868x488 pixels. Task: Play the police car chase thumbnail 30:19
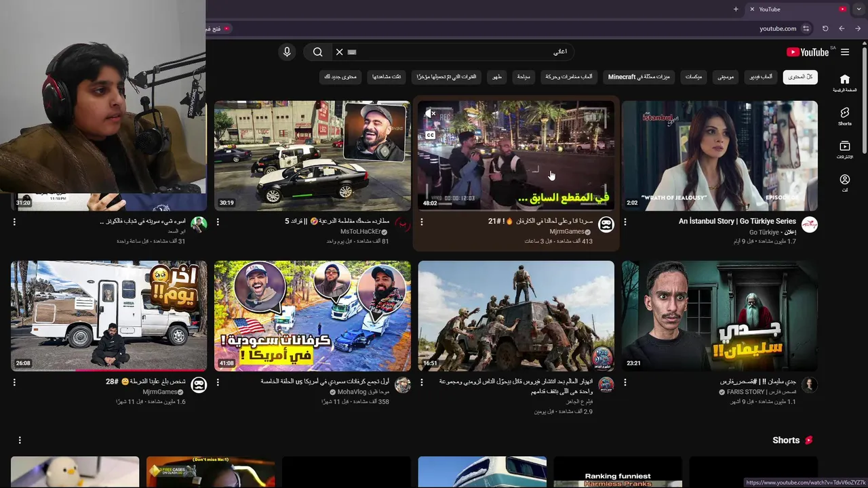313,156
